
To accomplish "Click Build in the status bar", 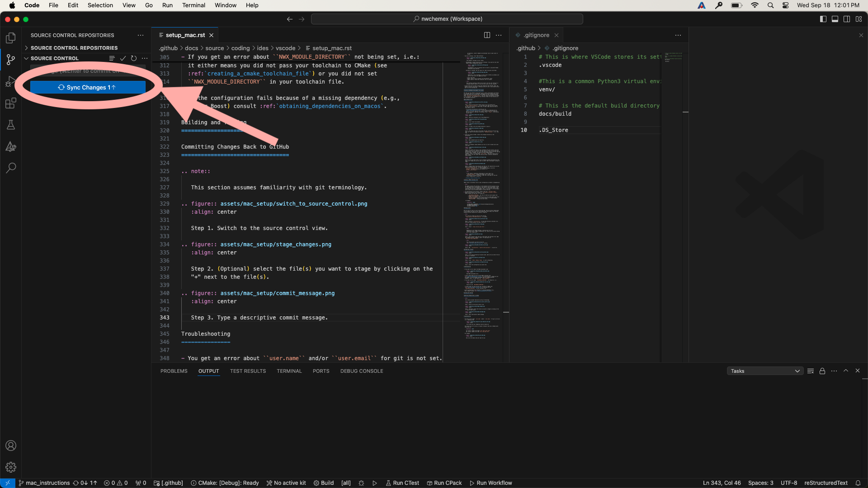I will 324,483.
